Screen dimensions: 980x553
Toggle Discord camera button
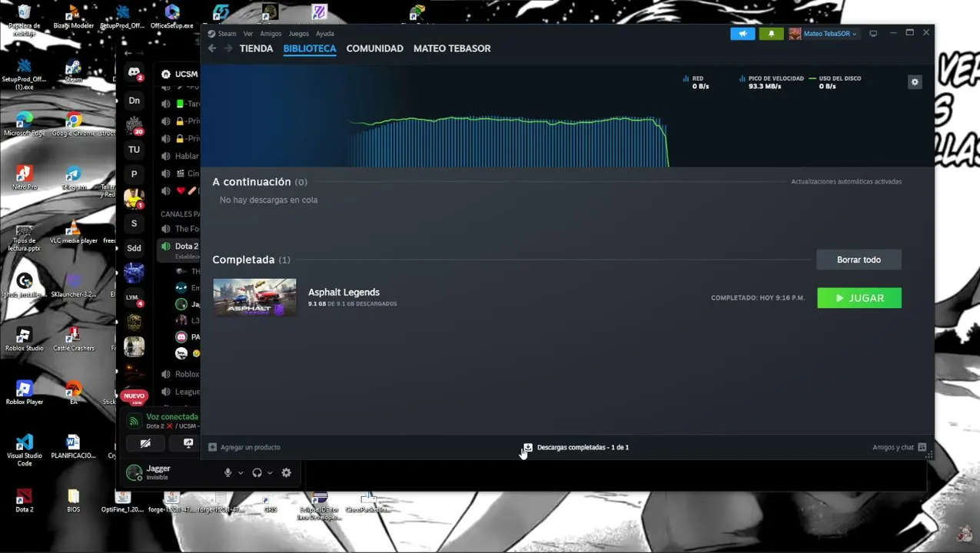145,443
